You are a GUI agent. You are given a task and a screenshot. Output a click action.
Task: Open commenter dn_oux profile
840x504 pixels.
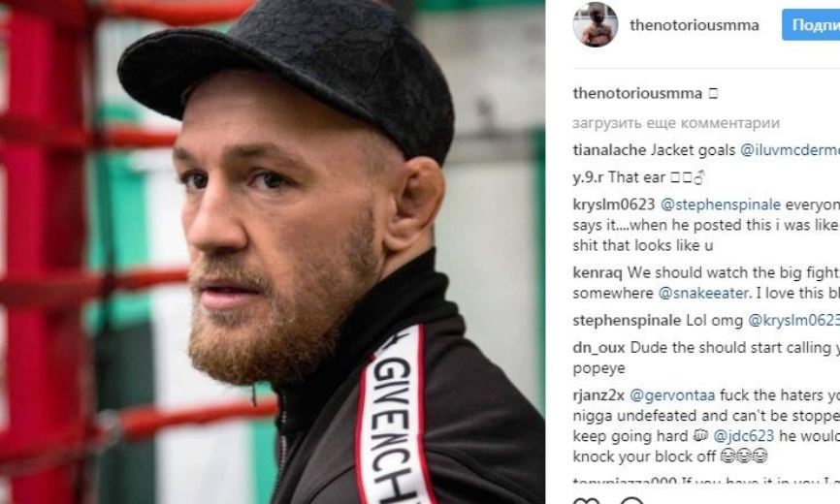(598, 348)
